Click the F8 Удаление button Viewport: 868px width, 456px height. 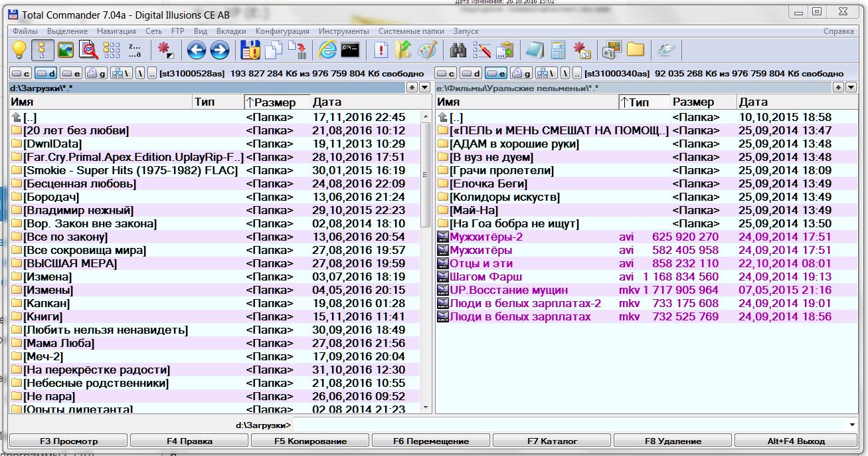click(x=673, y=441)
